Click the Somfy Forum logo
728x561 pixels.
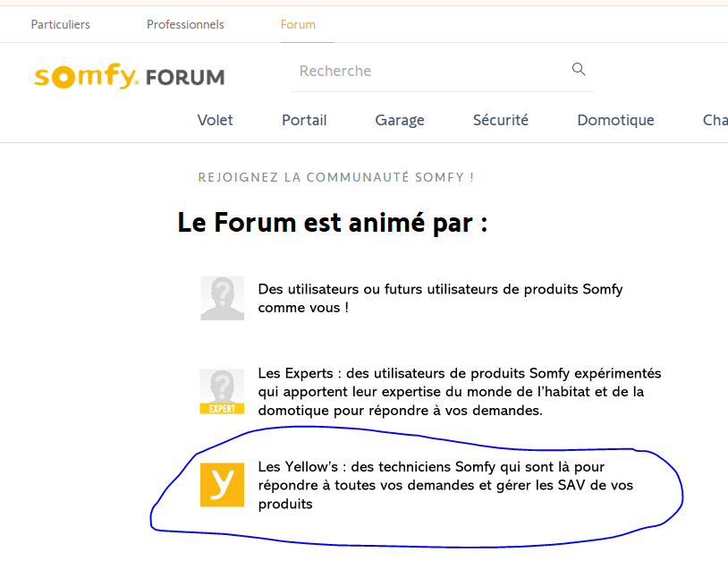point(130,76)
